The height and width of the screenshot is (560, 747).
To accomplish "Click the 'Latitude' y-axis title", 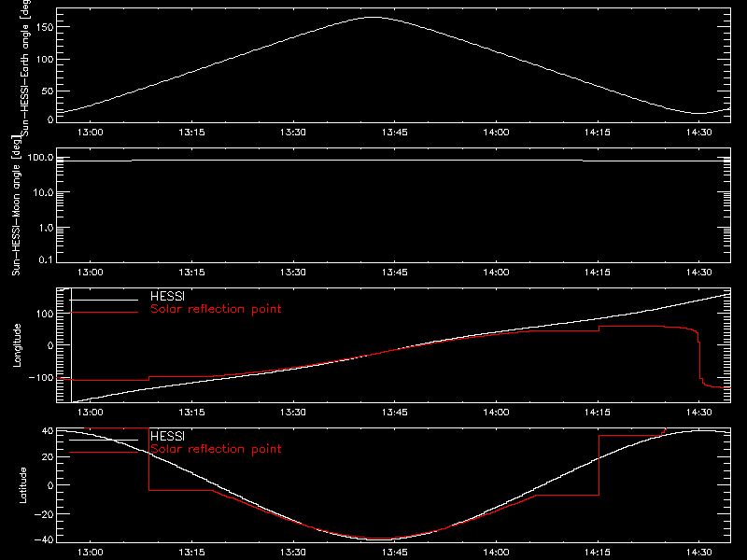I will click(22, 485).
